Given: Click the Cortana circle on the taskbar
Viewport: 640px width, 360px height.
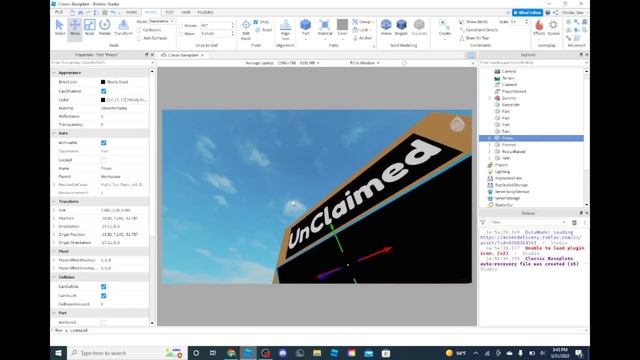Looking at the screenshot, I should pyautogui.click(x=196, y=353).
